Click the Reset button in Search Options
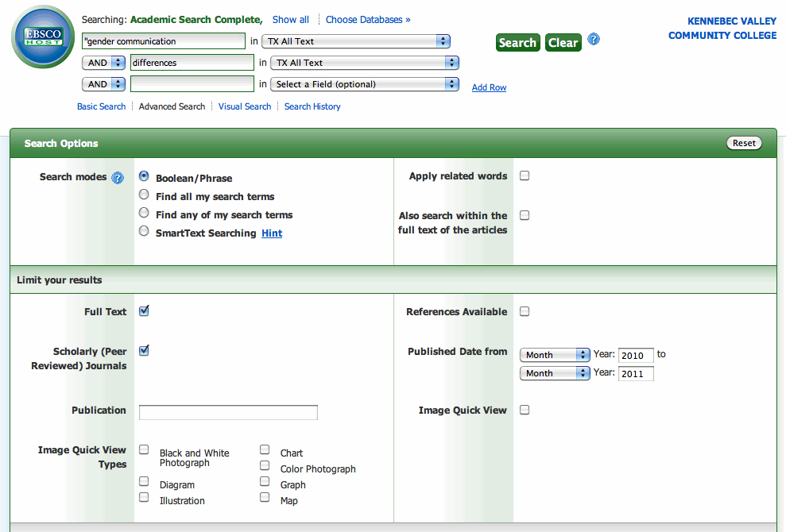This screenshot has height=532, width=786. pos(744,143)
